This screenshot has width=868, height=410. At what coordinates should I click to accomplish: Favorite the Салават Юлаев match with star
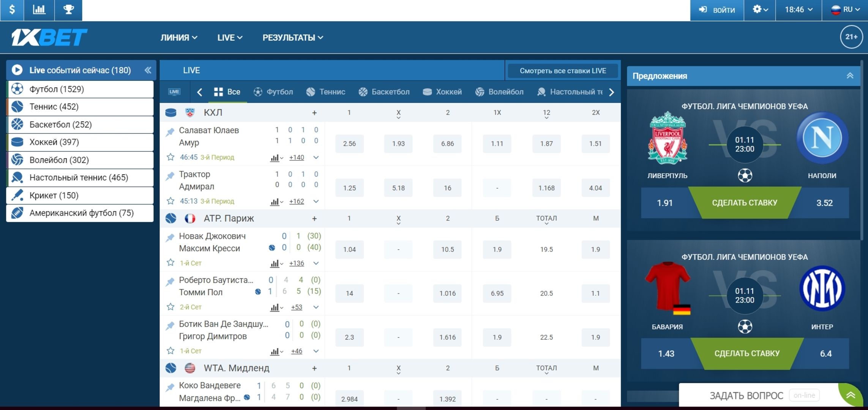tap(170, 157)
